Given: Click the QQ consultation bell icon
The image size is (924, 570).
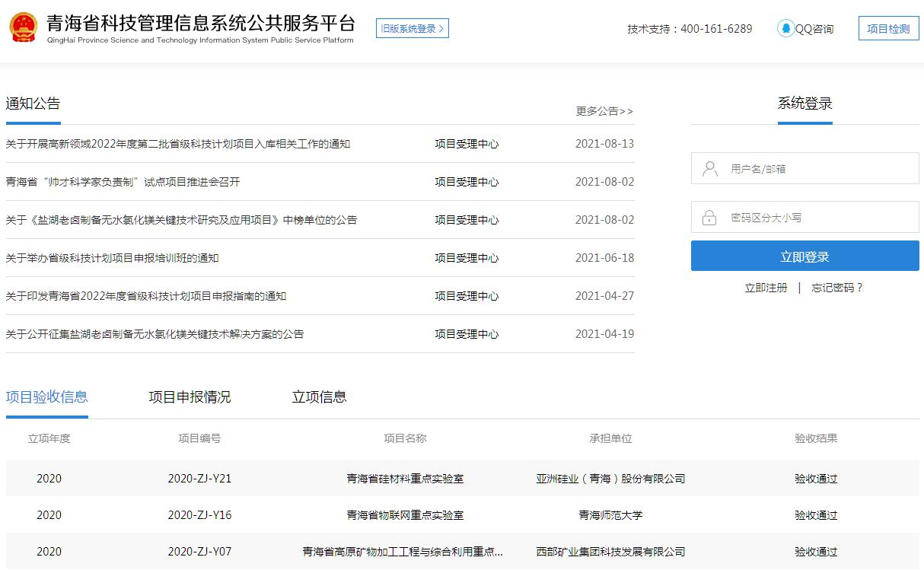Looking at the screenshot, I should 785,28.
